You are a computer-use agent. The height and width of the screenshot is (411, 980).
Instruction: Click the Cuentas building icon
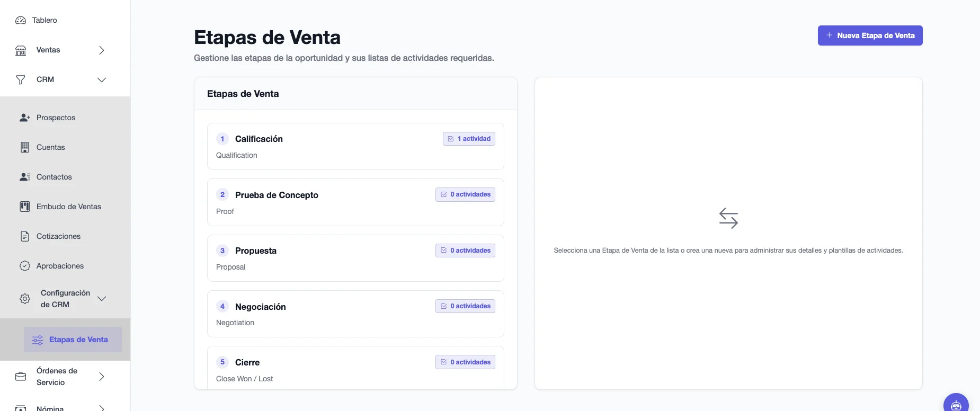click(x=25, y=147)
